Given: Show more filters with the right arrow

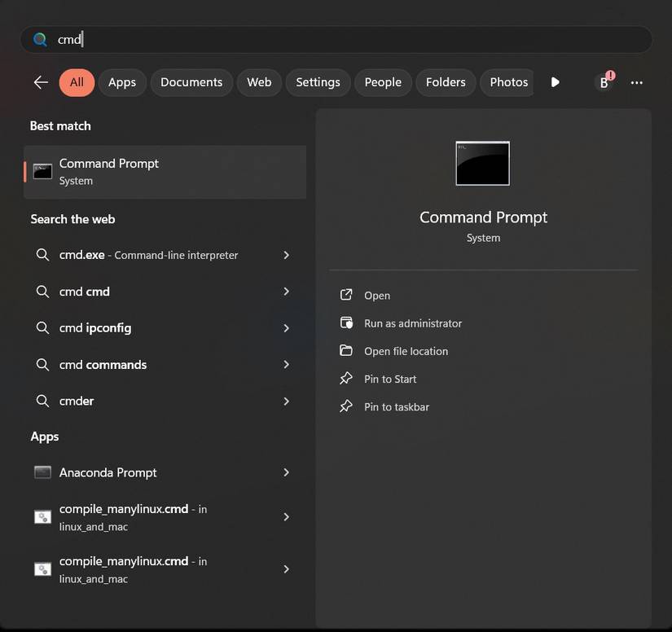Looking at the screenshot, I should pos(555,82).
